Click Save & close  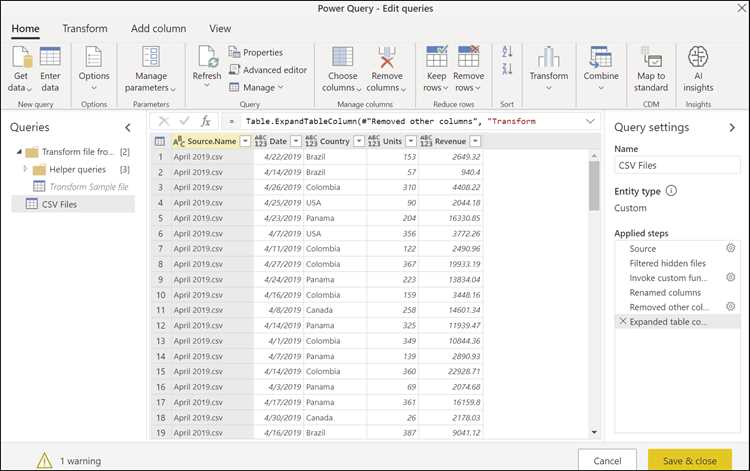pos(690,460)
